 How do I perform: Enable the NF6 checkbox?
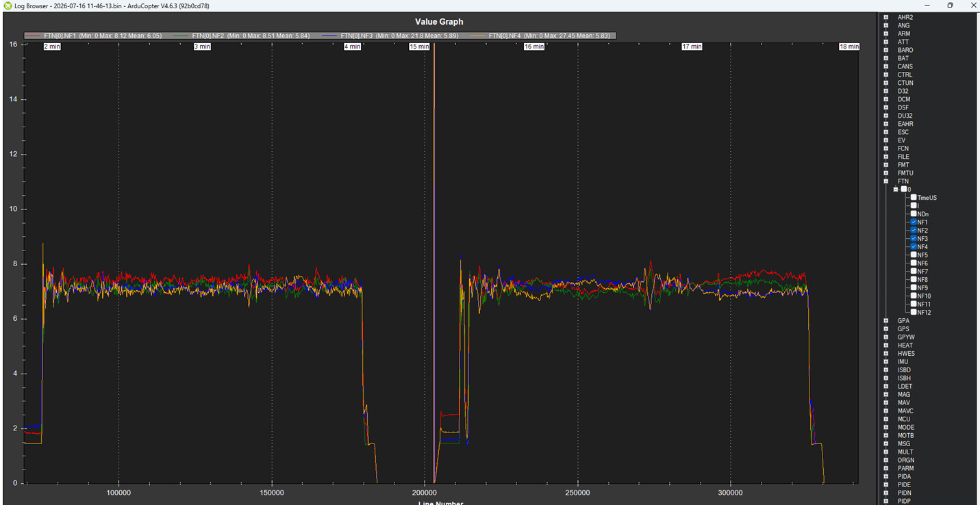[914, 263]
